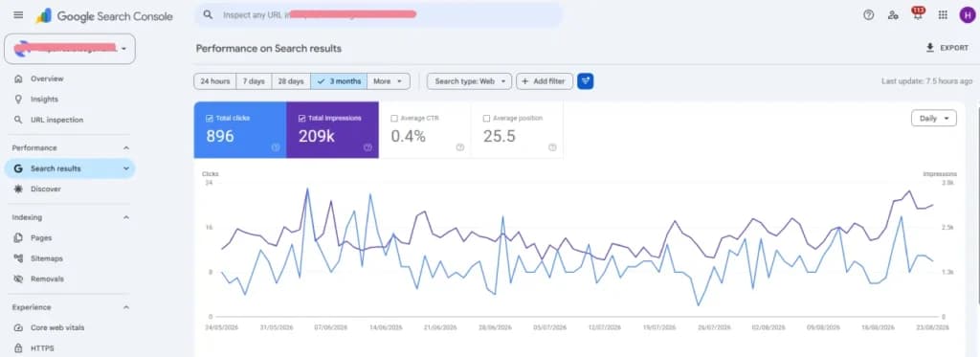Screen dimensions: 980x357
Task: Click the EXPORT button
Action: coord(947,48)
